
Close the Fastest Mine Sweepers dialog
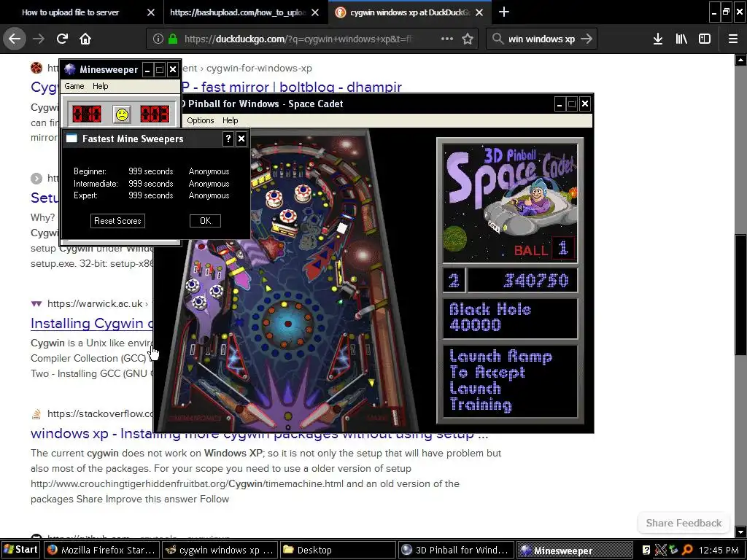[x=241, y=139]
